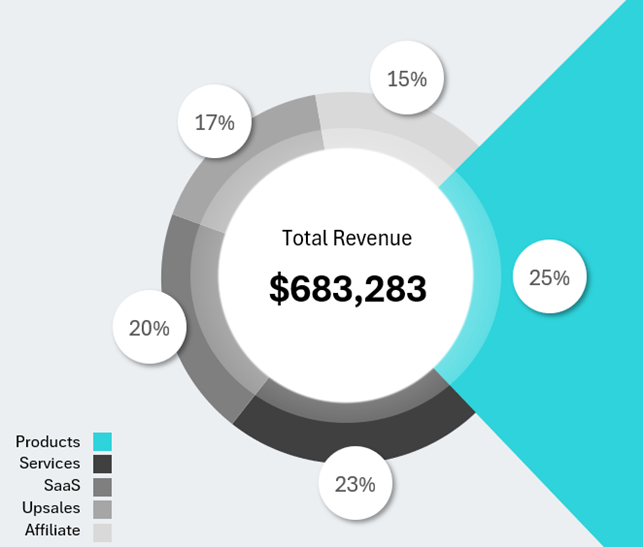Click the 23% data label bubble
This screenshot has width=643, height=547.
tap(355, 485)
